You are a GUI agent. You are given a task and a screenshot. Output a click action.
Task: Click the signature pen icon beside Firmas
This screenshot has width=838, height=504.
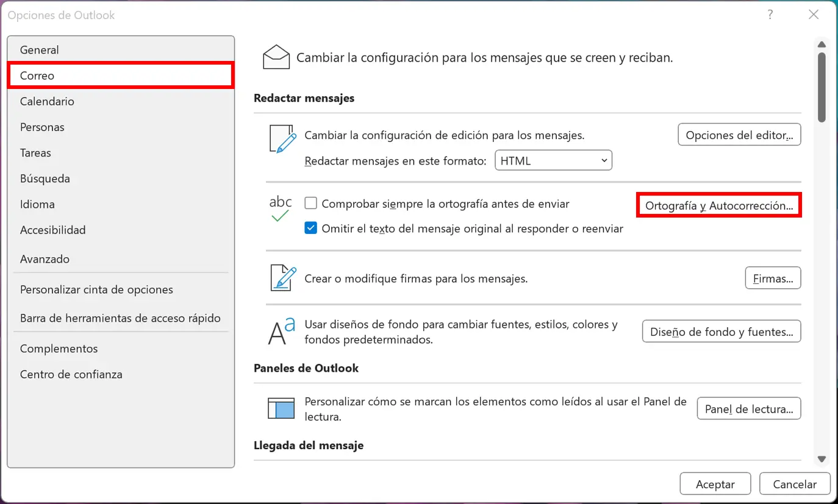click(x=283, y=279)
